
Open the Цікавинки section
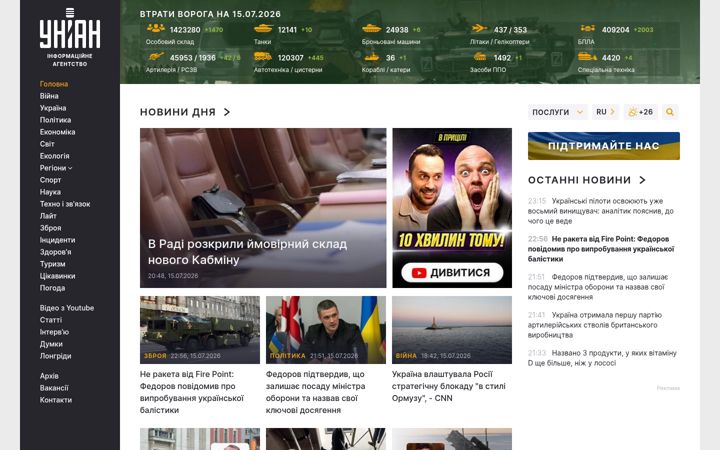click(57, 276)
